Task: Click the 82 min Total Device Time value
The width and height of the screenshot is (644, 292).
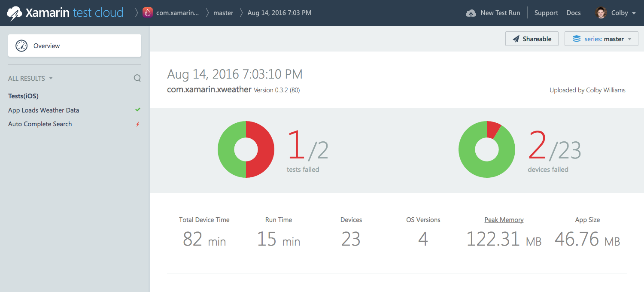Action: click(x=204, y=240)
